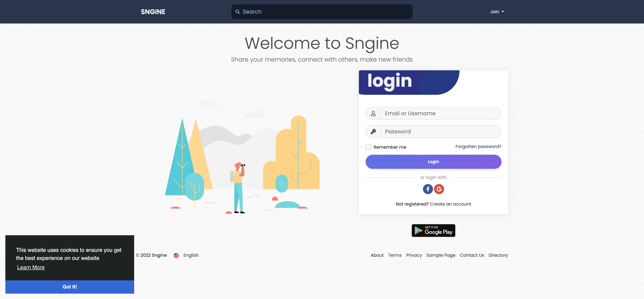Open the Sample Page link

click(441, 255)
